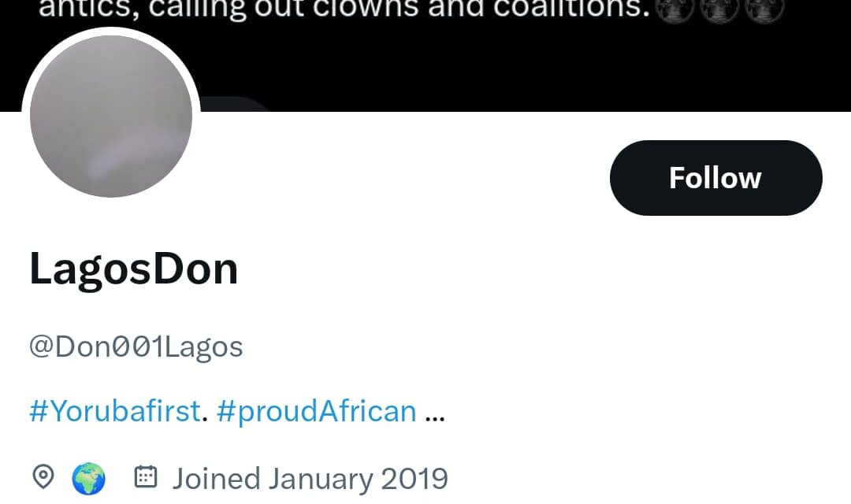Image resolution: width=851 pixels, height=504 pixels.
Task: Click the @Don001Lagos username handle
Action: click(136, 345)
